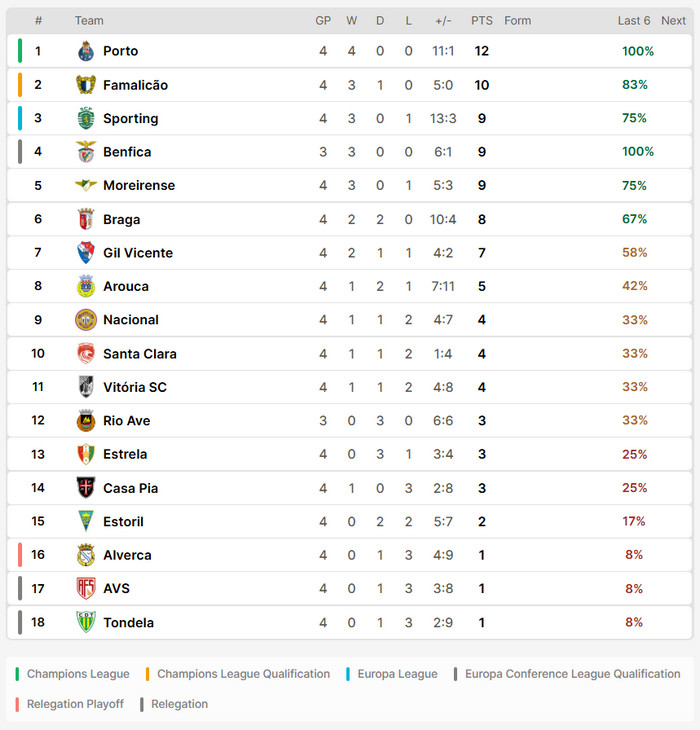Click the Form column header
This screenshot has width=700, height=730.
(x=518, y=21)
